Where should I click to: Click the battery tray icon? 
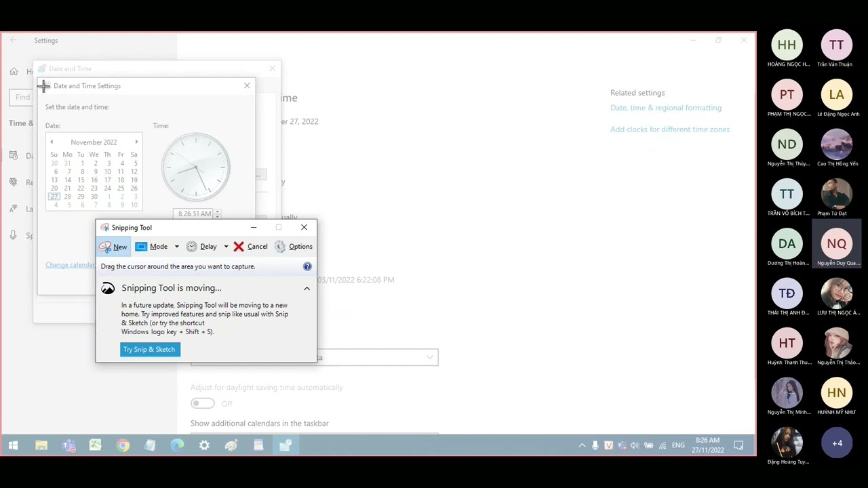point(649,445)
